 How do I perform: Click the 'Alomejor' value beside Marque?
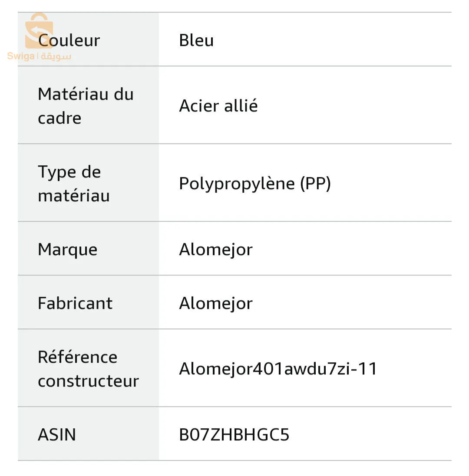coord(216,249)
